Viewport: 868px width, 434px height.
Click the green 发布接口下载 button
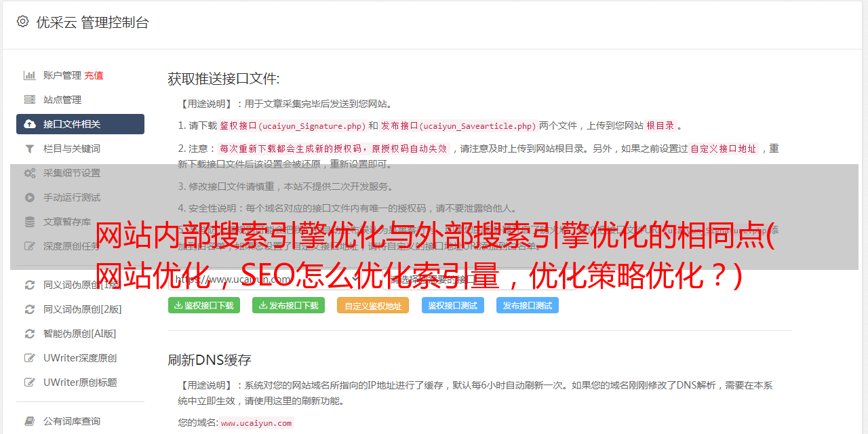pos(289,305)
